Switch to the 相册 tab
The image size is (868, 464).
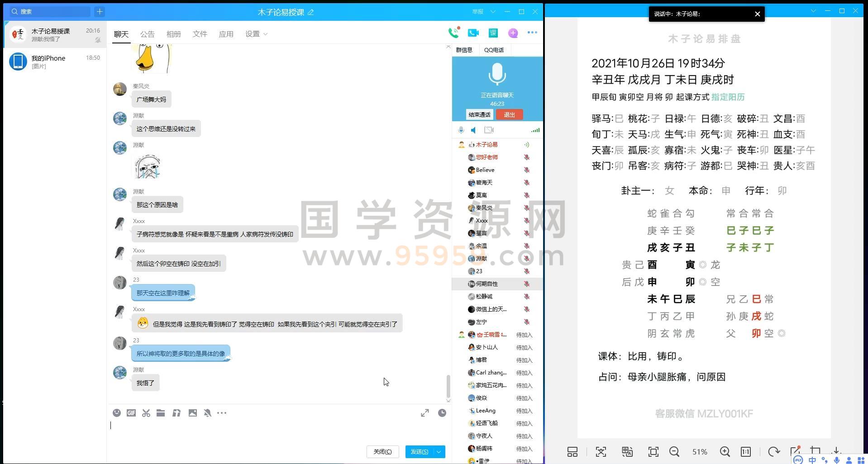(174, 33)
